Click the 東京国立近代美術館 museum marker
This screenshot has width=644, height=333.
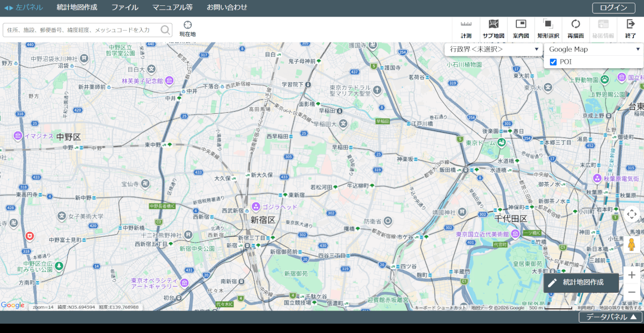[515, 234]
